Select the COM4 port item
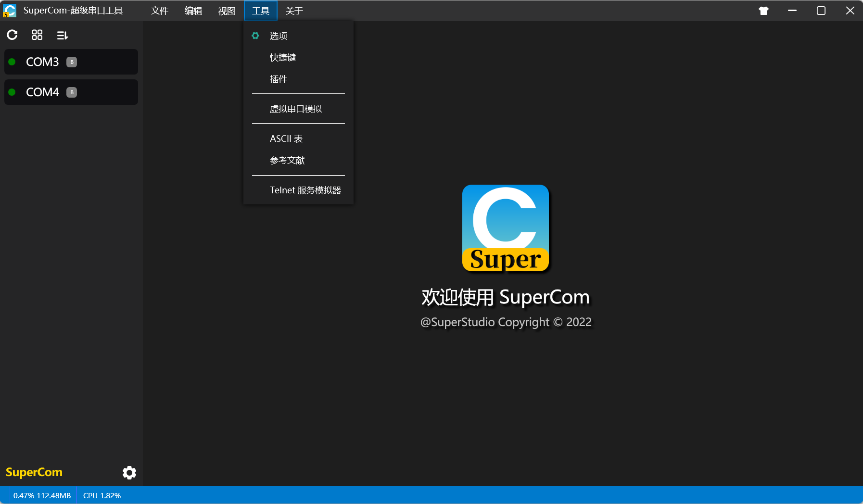 (71, 92)
